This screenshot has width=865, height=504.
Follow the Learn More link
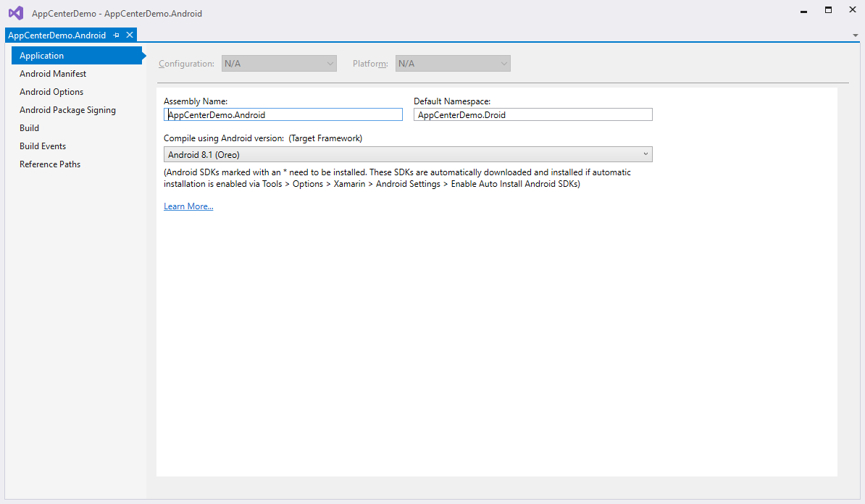tap(188, 206)
